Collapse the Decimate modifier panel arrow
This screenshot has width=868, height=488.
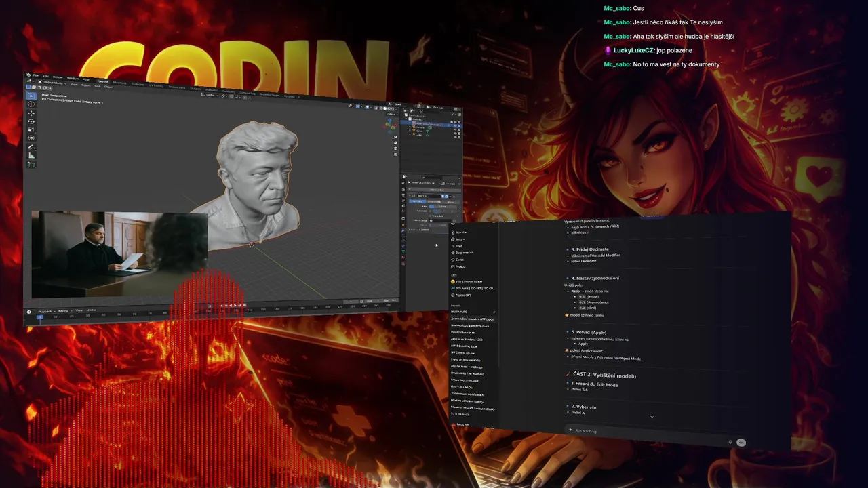(410, 196)
